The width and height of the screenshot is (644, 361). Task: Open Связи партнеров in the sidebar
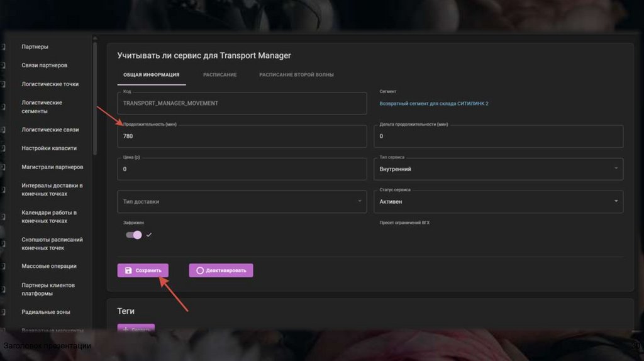coord(45,65)
